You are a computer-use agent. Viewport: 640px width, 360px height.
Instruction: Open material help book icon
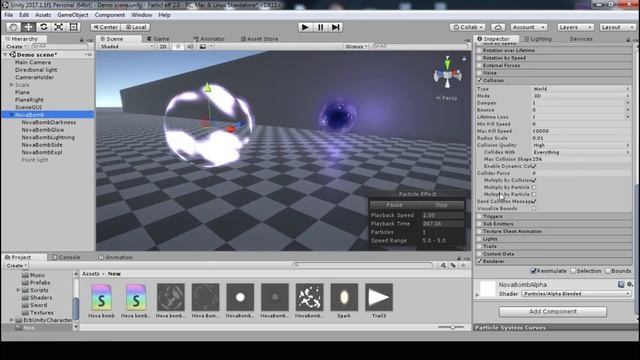(x=621, y=284)
